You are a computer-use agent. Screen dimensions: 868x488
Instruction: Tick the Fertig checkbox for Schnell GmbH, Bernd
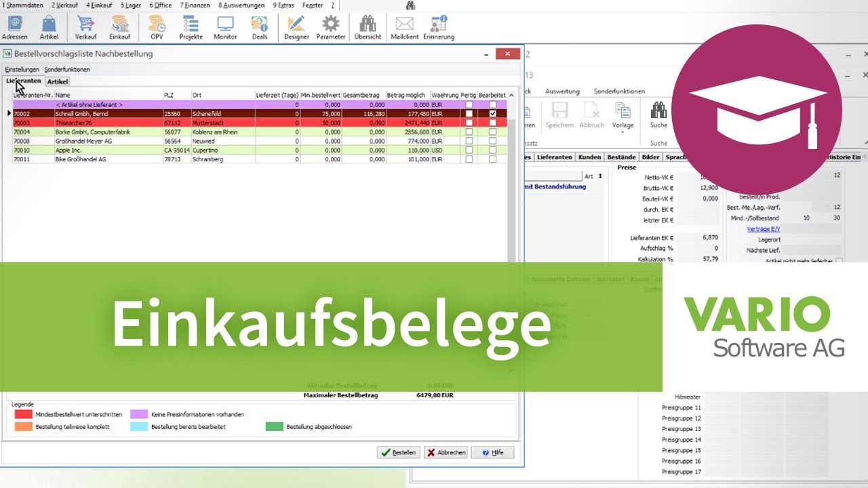pos(469,114)
